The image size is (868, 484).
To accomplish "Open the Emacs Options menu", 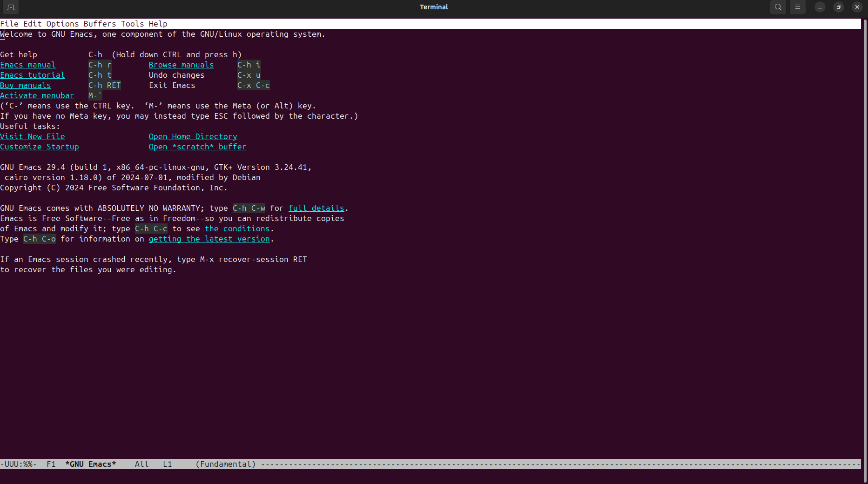I will coord(62,24).
